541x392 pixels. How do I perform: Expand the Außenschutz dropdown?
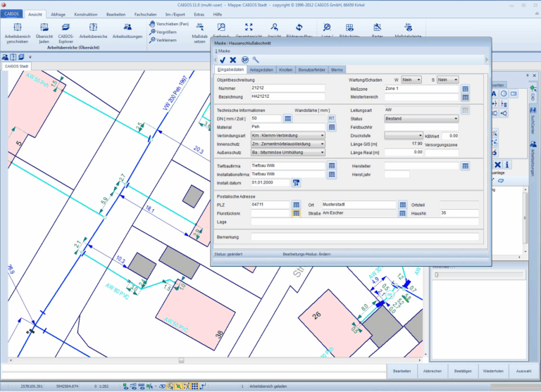point(288,151)
